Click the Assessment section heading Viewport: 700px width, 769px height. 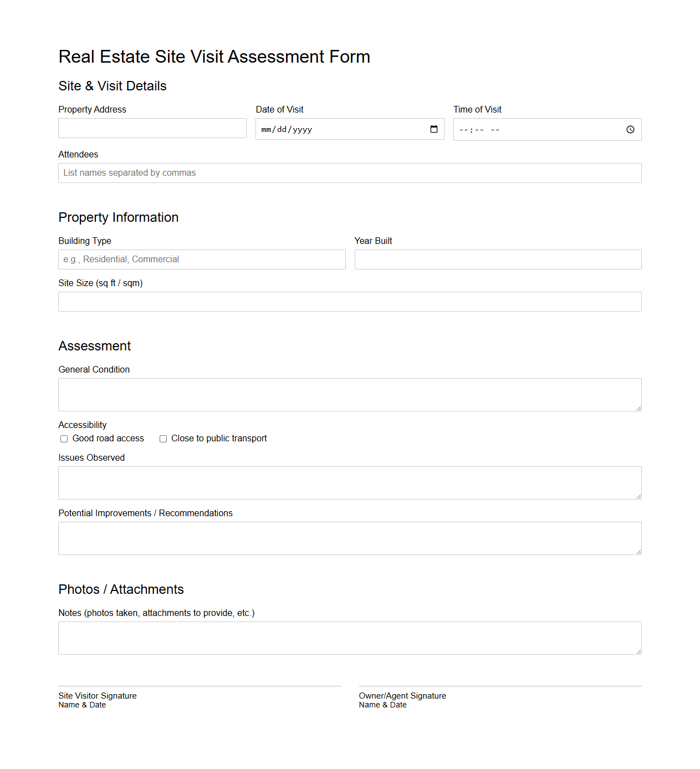pos(94,346)
